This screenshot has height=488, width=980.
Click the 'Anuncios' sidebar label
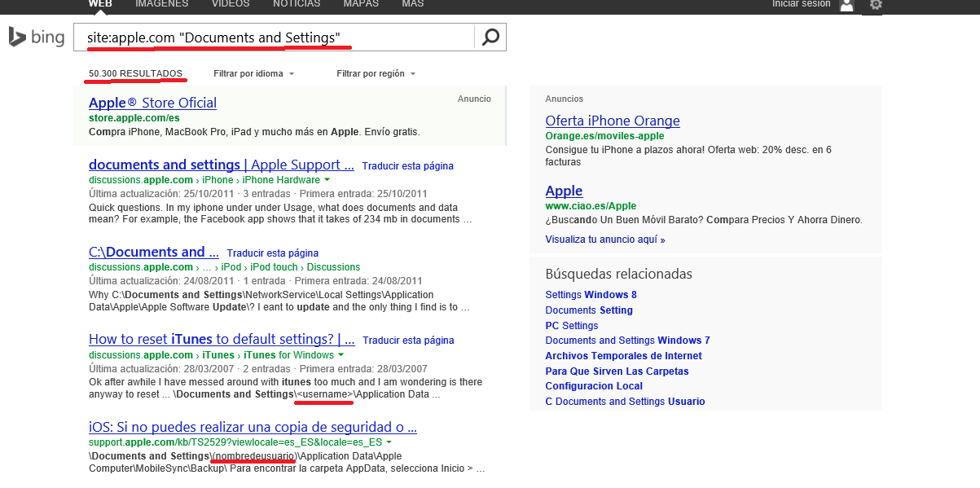click(x=565, y=99)
